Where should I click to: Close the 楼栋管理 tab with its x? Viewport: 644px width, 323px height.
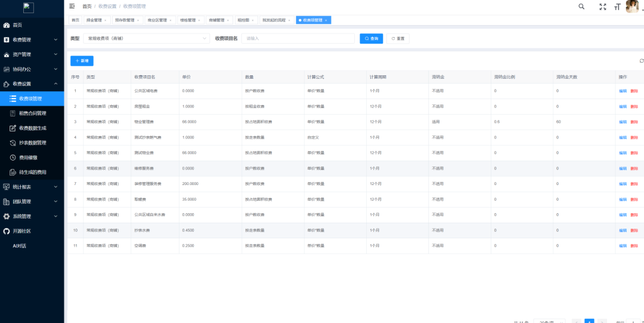point(199,20)
